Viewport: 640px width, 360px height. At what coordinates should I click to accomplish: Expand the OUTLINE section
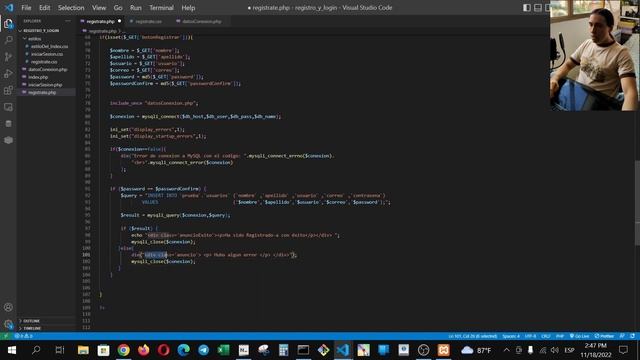tap(31, 321)
